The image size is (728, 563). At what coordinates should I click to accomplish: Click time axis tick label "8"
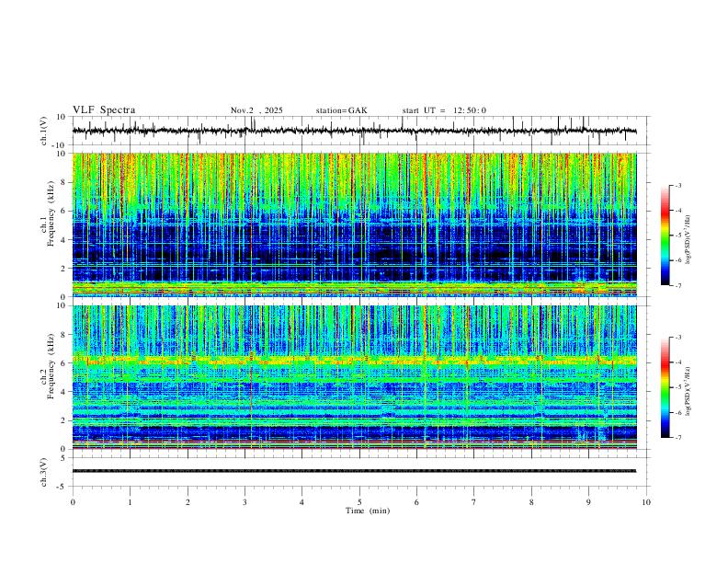531,502
